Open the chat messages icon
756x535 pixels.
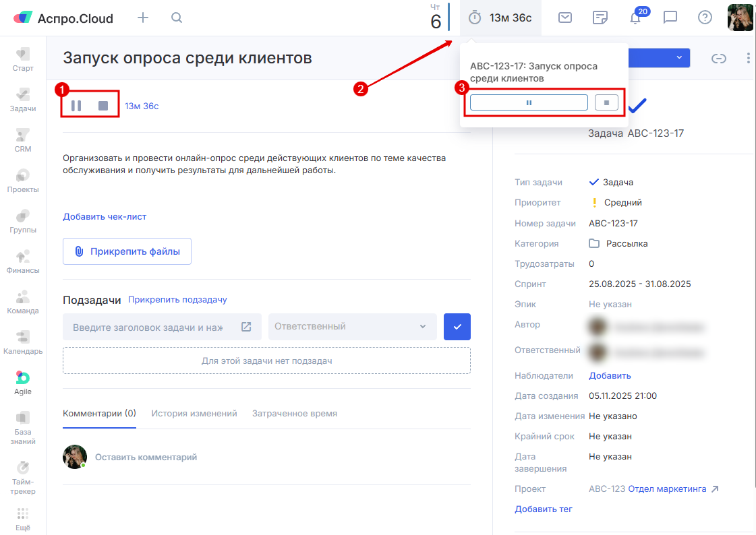coord(670,18)
